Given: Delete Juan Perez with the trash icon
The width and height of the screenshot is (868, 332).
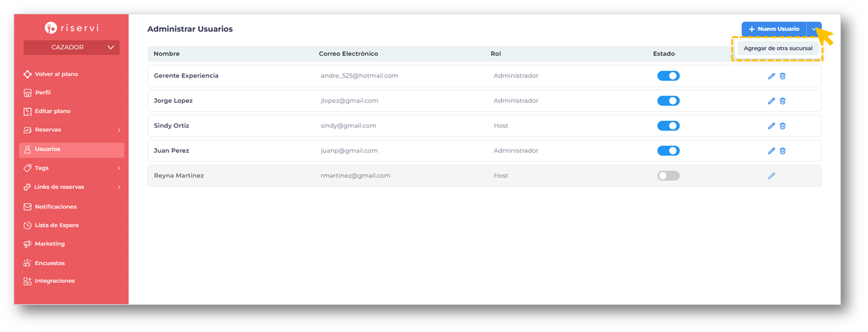Looking at the screenshot, I should [783, 151].
